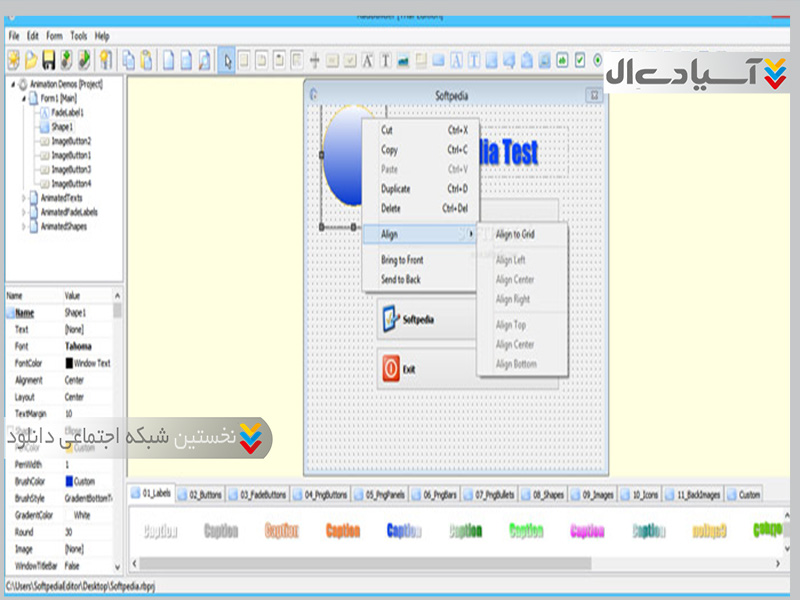Select the bold 'A' text label tool icon
800x600 pixels.
tap(368, 60)
